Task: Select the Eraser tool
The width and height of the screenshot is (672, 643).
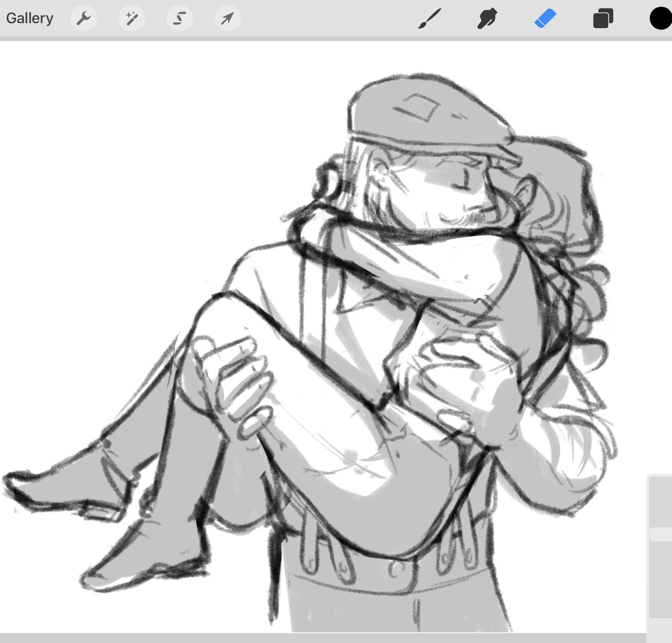Action: (545, 19)
